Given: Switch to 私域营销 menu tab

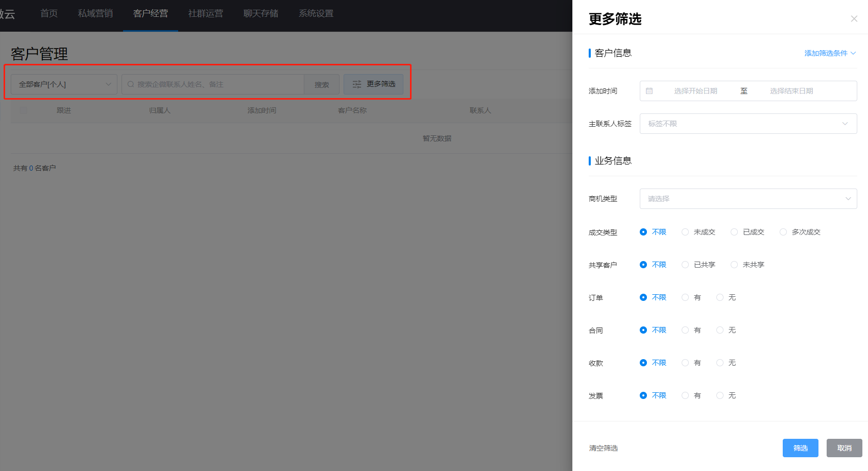Looking at the screenshot, I should coord(95,13).
